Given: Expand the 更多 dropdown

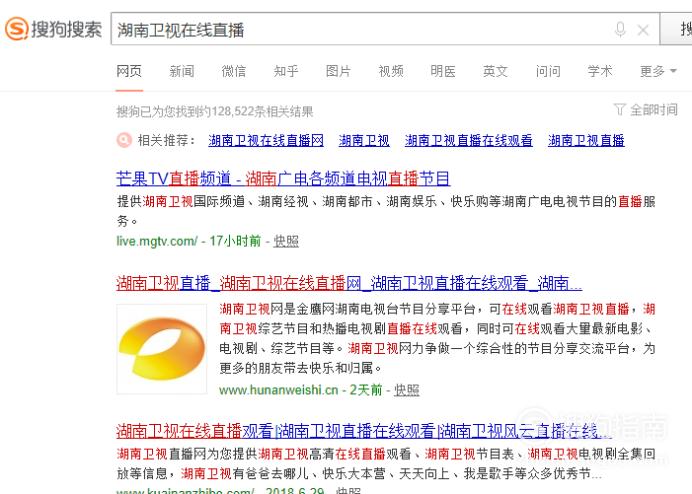Looking at the screenshot, I should pos(658,71).
